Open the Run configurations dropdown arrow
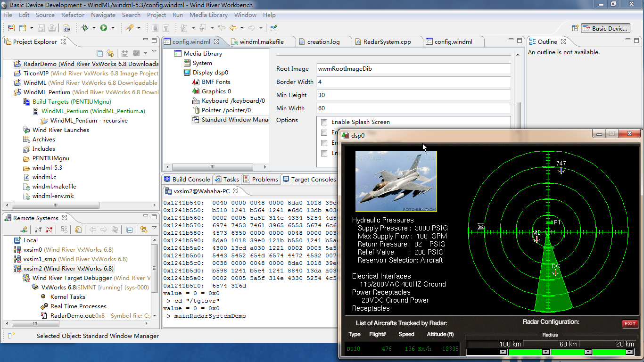 point(113,28)
